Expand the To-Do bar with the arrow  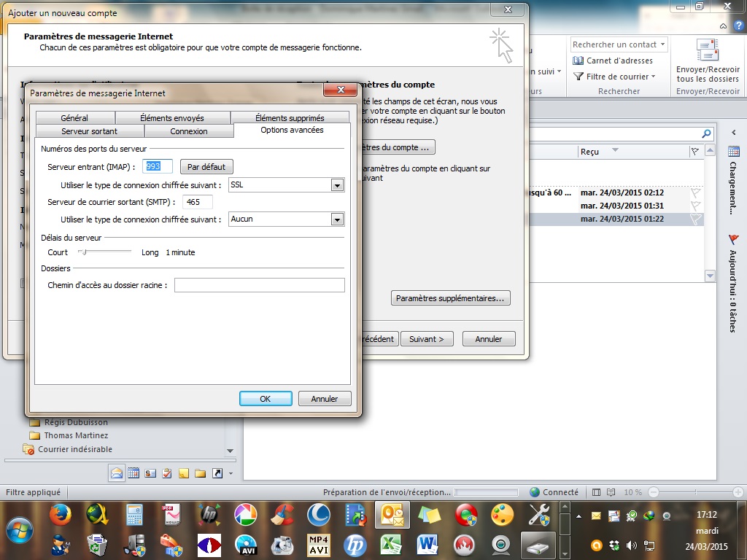click(734, 133)
